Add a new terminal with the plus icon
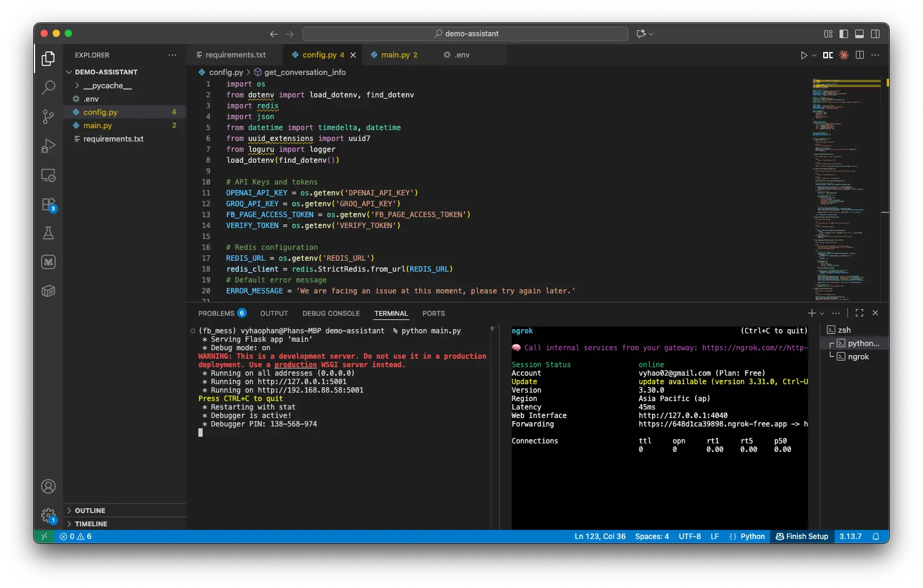Viewport: 923px width, 588px height. pos(811,313)
